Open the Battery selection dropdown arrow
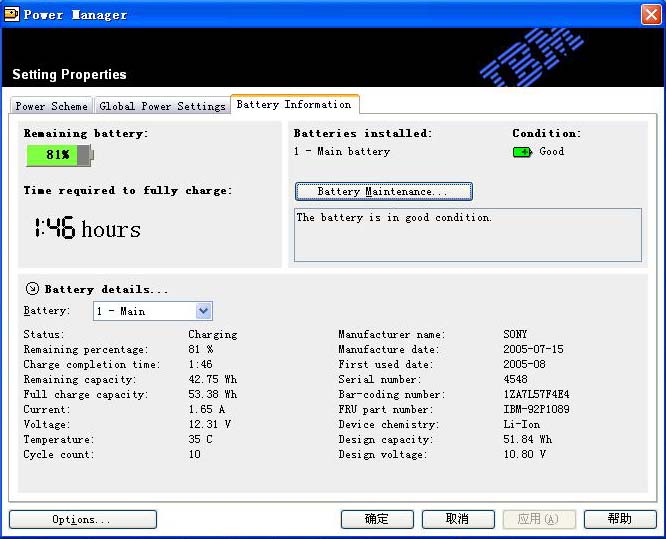 204,311
